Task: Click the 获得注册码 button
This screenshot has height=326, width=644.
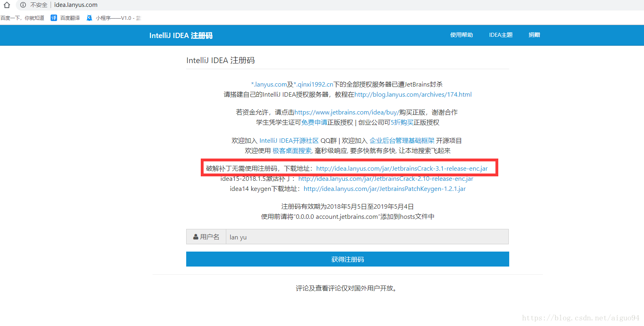Action: click(x=348, y=259)
